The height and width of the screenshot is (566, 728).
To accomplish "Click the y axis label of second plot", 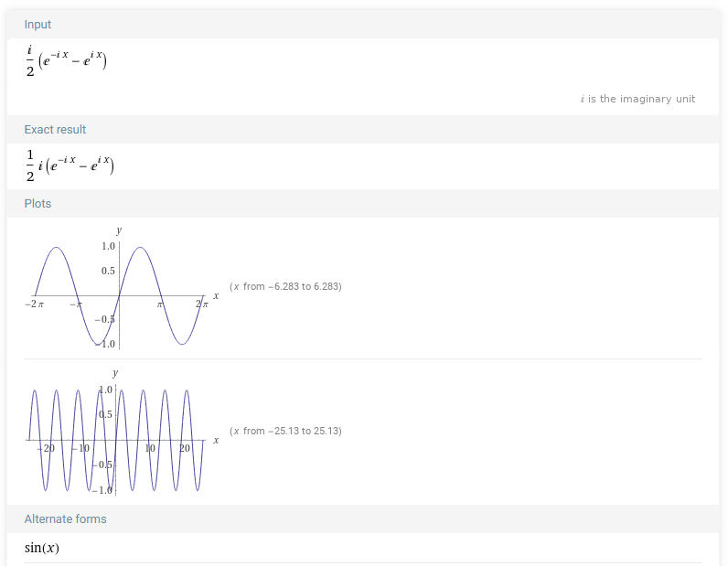I will coord(115,372).
